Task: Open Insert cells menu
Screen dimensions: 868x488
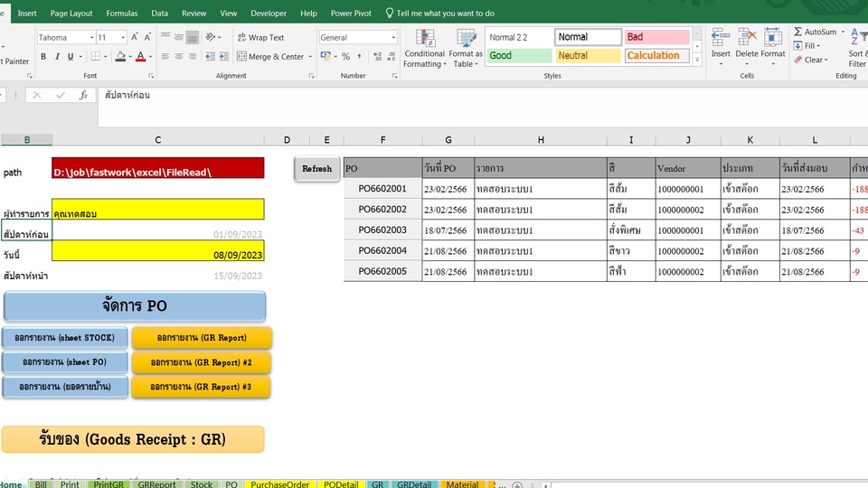Action: click(721, 48)
